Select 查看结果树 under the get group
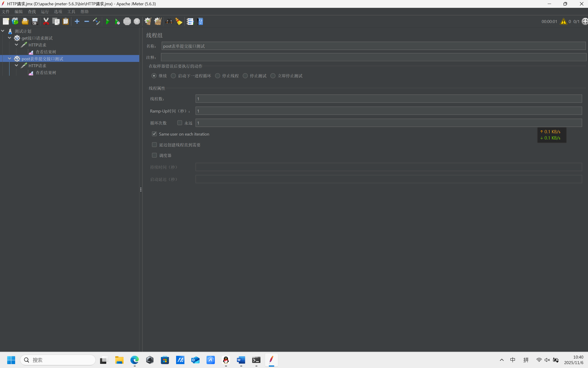 coord(46,52)
